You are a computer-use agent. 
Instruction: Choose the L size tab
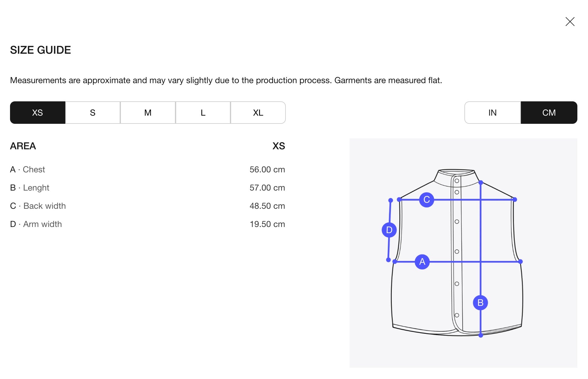(203, 113)
